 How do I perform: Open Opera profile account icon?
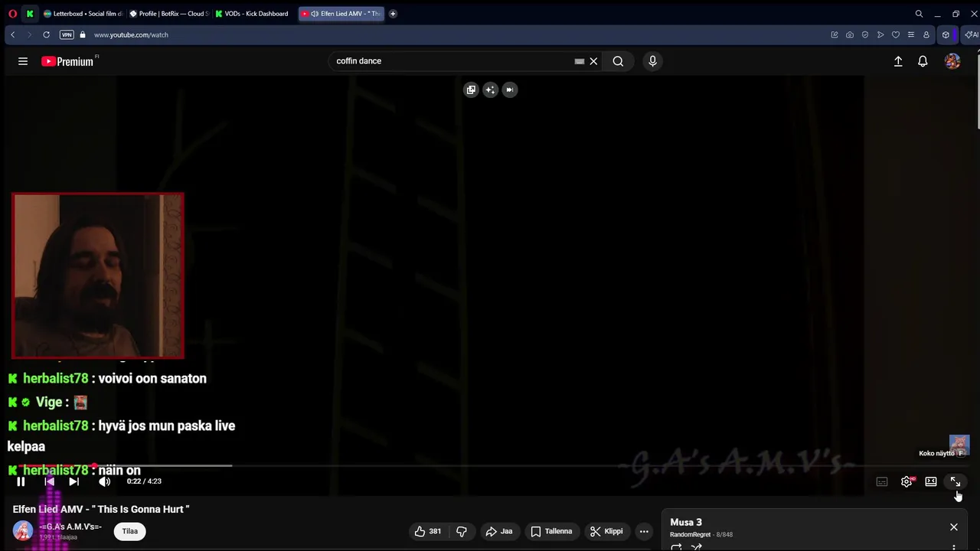[926, 34]
